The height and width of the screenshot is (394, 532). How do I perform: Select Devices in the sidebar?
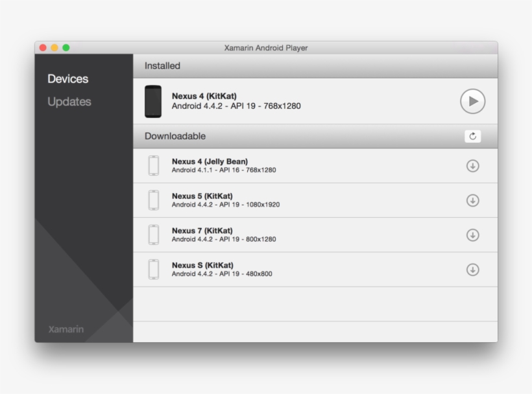68,79
